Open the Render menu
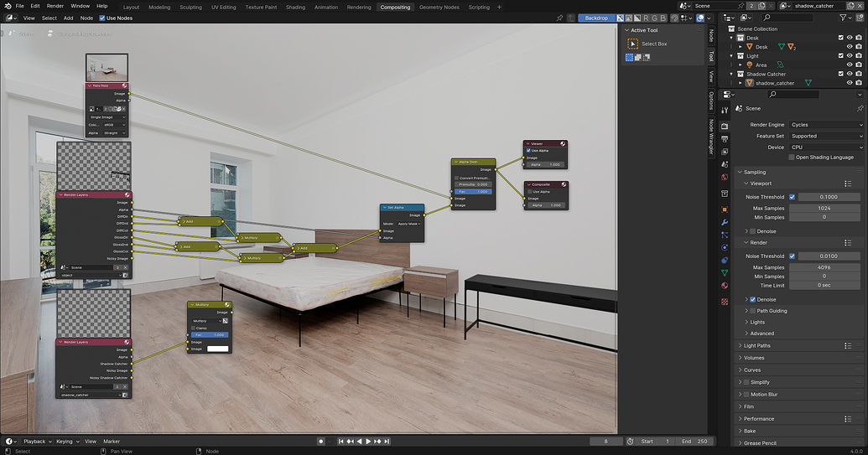The width and height of the screenshot is (868, 455). (x=55, y=6)
